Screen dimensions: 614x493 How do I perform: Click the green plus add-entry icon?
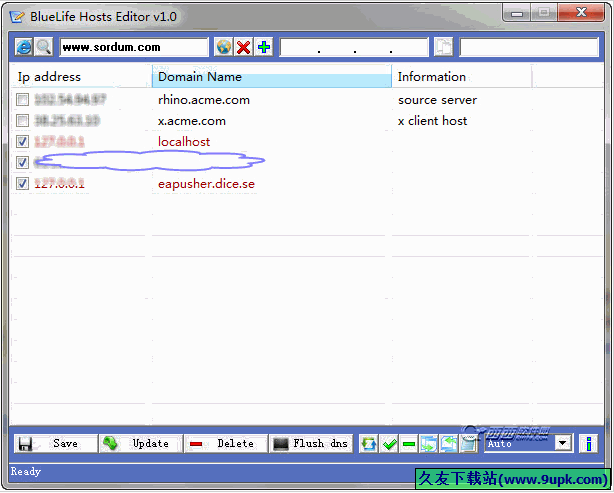[x=264, y=47]
